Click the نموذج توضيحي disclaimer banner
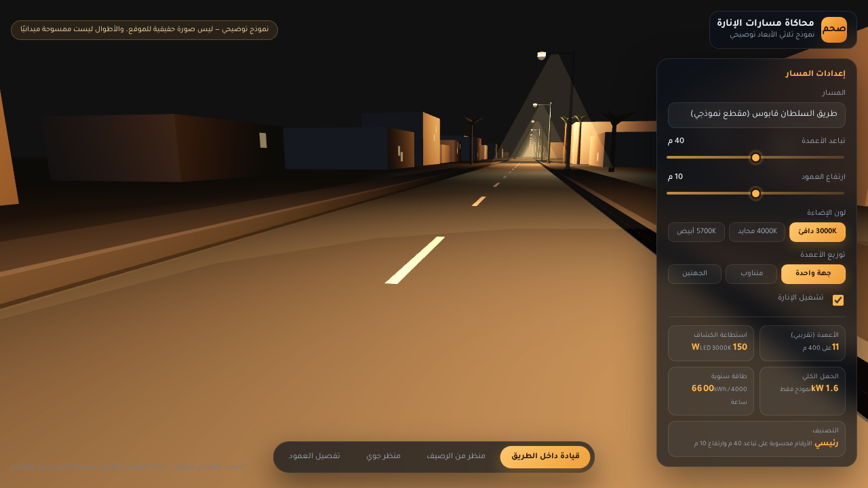Image resolution: width=868 pixels, height=488 pixels. 144,30
